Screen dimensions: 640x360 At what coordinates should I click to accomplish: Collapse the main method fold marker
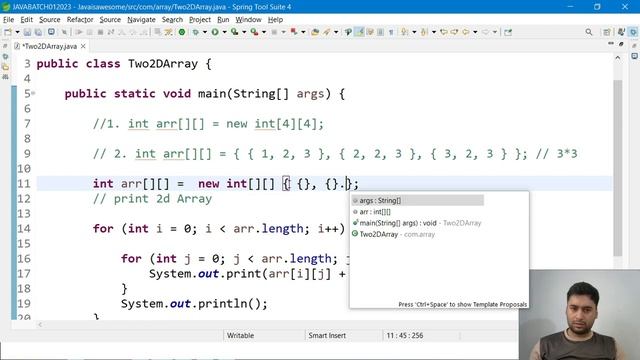pyautogui.click(x=33, y=93)
